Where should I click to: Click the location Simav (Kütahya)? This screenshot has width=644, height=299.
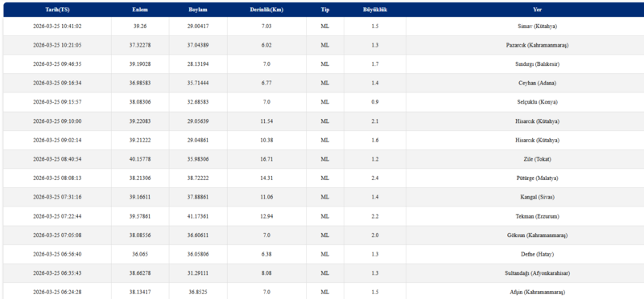(537, 27)
